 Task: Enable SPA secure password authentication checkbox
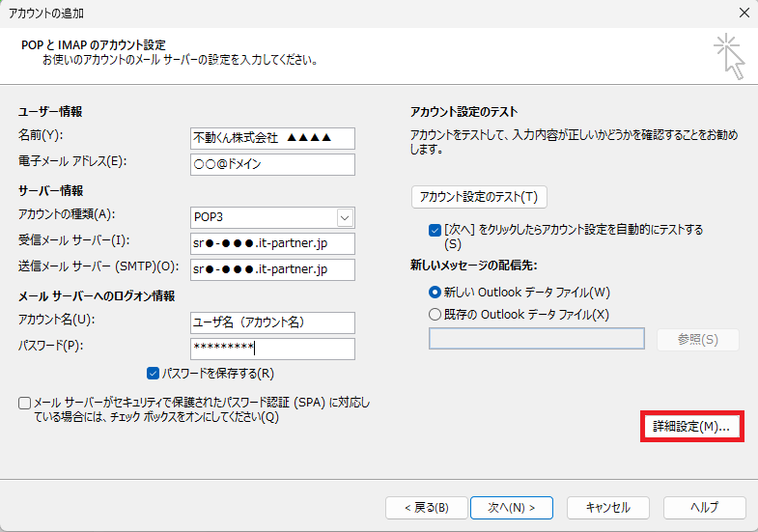[x=24, y=403]
